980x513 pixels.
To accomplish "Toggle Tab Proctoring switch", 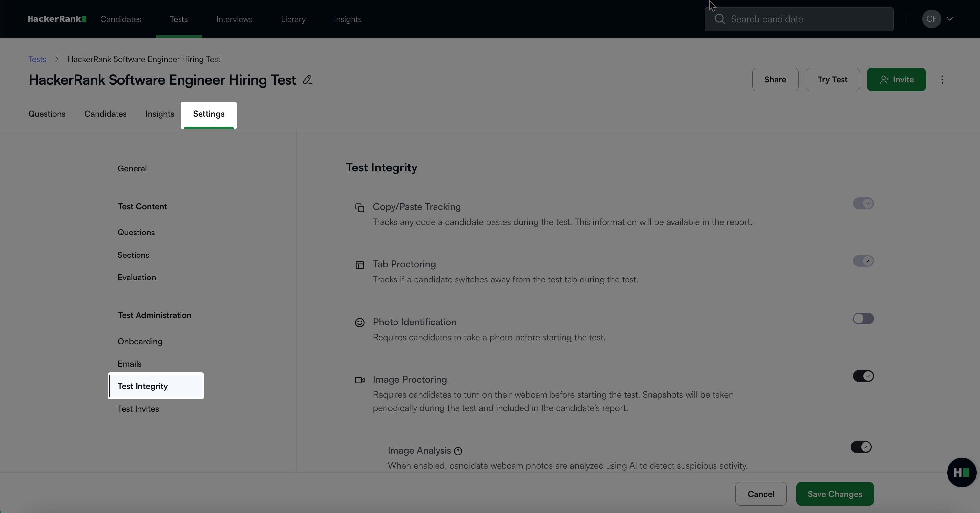I will click(x=863, y=261).
